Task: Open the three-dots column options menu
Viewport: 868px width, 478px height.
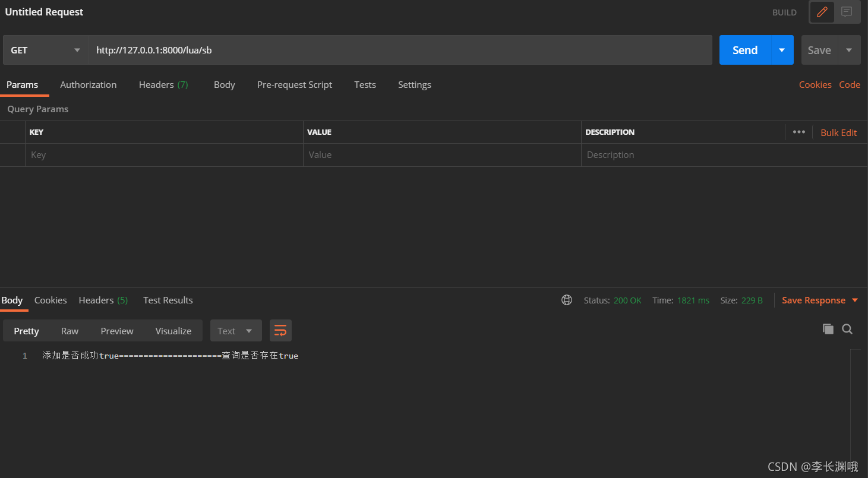Action: tap(799, 132)
